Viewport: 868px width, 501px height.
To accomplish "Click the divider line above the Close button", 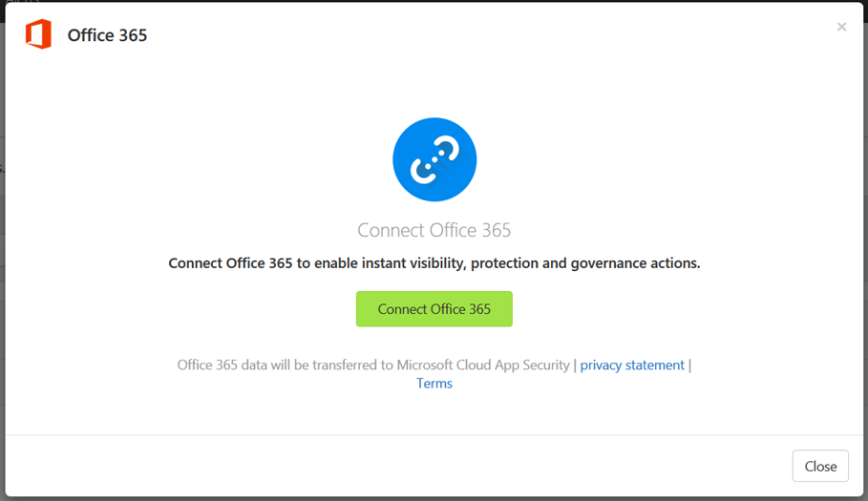I will pyautogui.click(x=434, y=434).
